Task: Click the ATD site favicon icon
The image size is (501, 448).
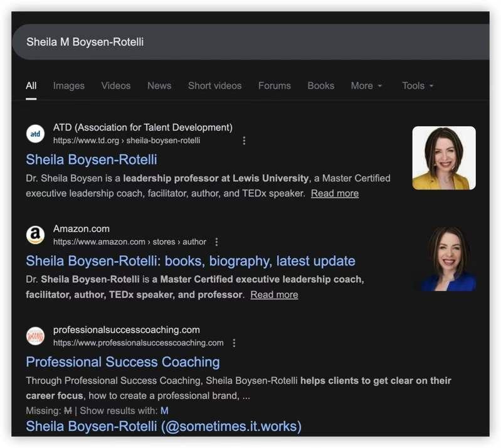Action: 36,134
